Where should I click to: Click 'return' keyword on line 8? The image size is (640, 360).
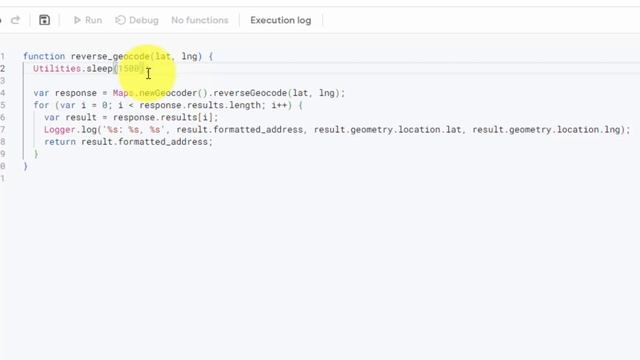click(60, 142)
